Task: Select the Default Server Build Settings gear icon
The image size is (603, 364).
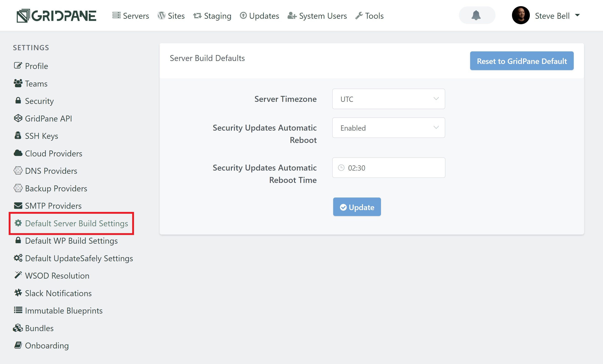Action: (18, 223)
